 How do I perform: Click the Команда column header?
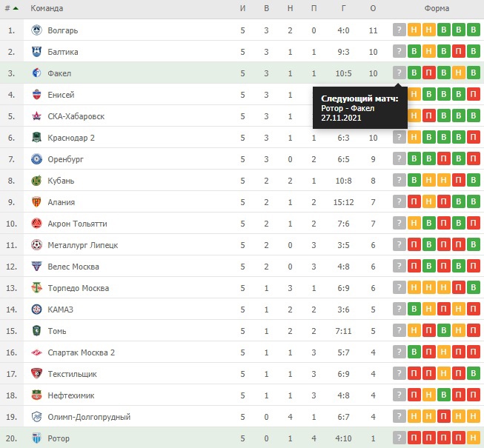(x=47, y=8)
